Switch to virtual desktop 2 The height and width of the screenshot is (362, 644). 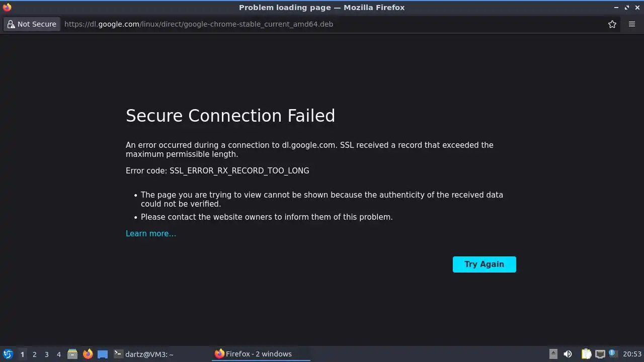34,354
